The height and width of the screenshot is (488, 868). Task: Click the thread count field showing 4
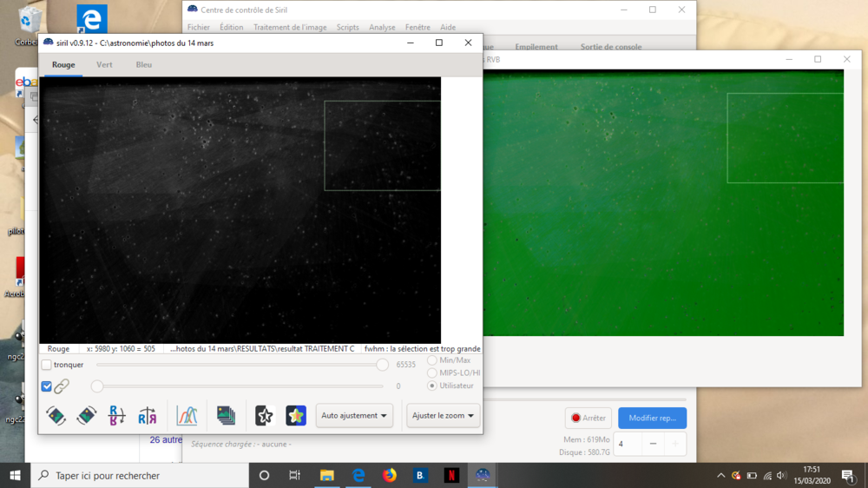tap(628, 444)
